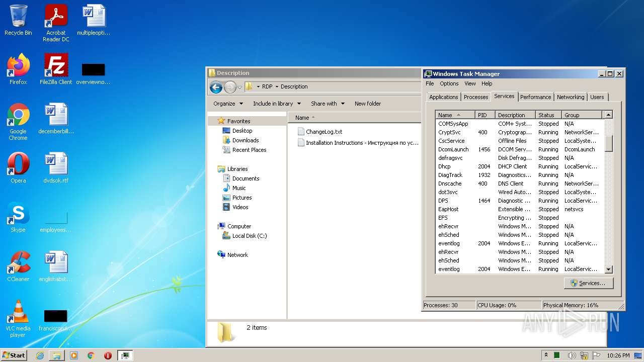Viewport: 644px width, 362px height.
Task: Sort services by the Status column
Action: [x=549, y=115]
